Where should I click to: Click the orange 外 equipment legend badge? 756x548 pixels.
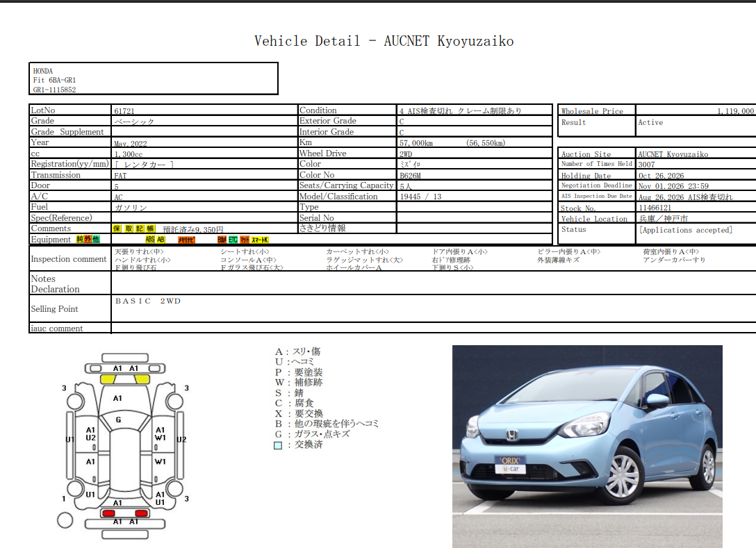pyautogui.click(x=88, y=239)
